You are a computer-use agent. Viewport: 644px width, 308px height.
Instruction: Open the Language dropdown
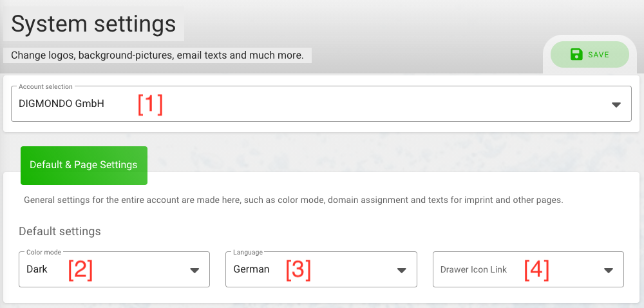[321, 269]
